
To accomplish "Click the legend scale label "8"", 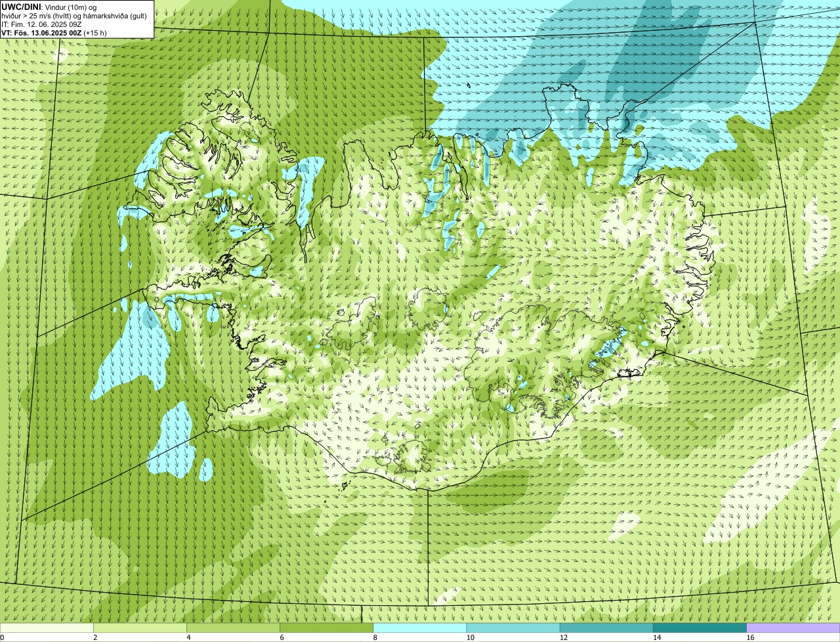I will coord(375,637).
